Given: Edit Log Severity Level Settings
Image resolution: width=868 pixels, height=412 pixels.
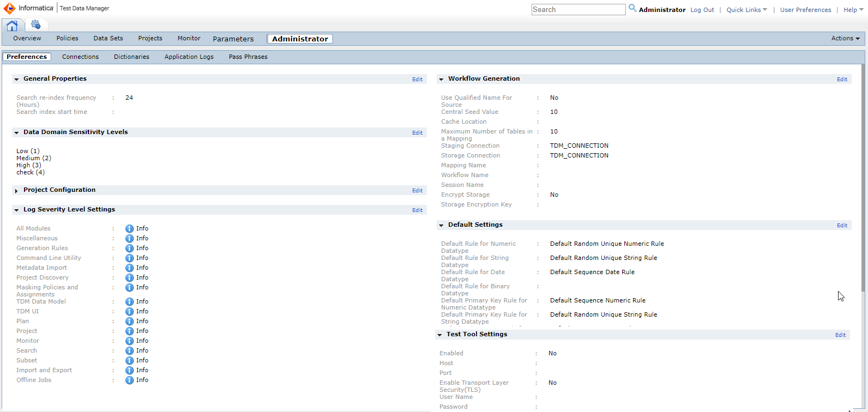Looking at the screenshot, I should (417, 210).
